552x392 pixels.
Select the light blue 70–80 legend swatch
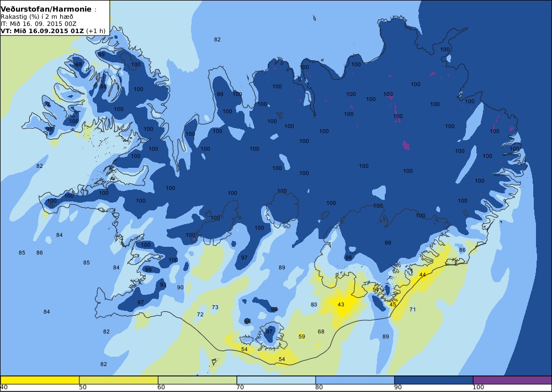pos(276,380)
